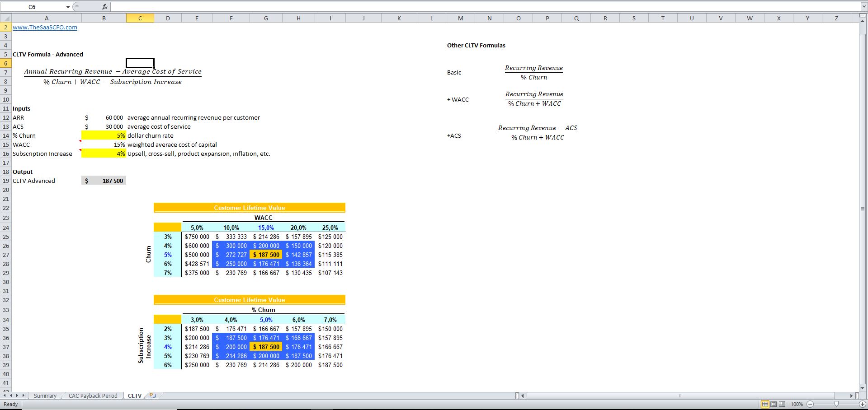Insert a new worksheet
868x410 pixels.
pos(153,396)
